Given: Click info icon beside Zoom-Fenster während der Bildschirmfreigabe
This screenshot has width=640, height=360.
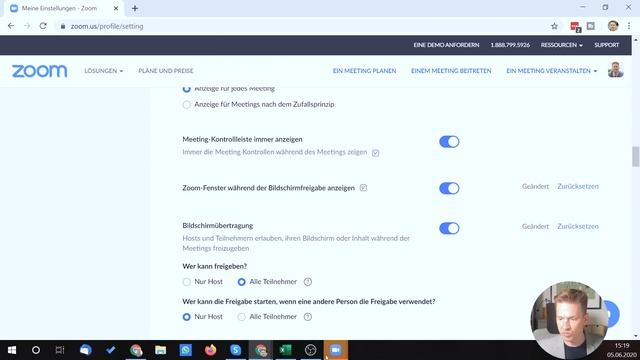Looking at the screenshot, I should coord(363,188).
